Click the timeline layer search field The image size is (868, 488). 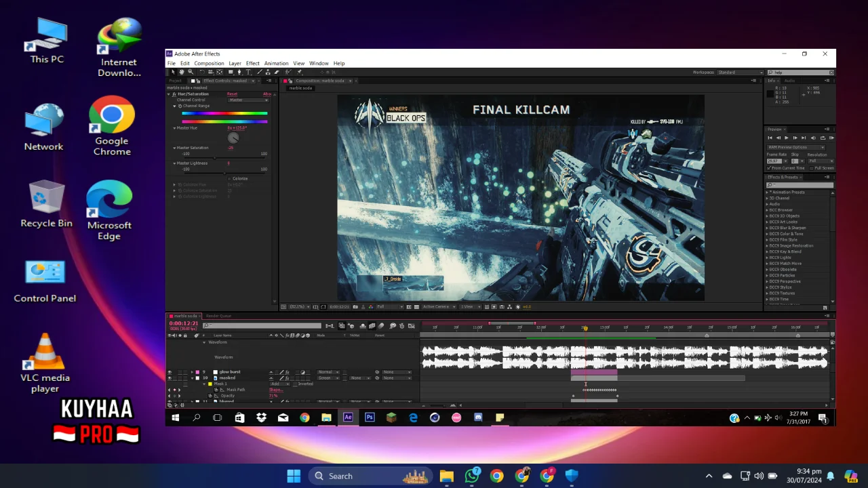pyautogui.click(x=262, y=326)
